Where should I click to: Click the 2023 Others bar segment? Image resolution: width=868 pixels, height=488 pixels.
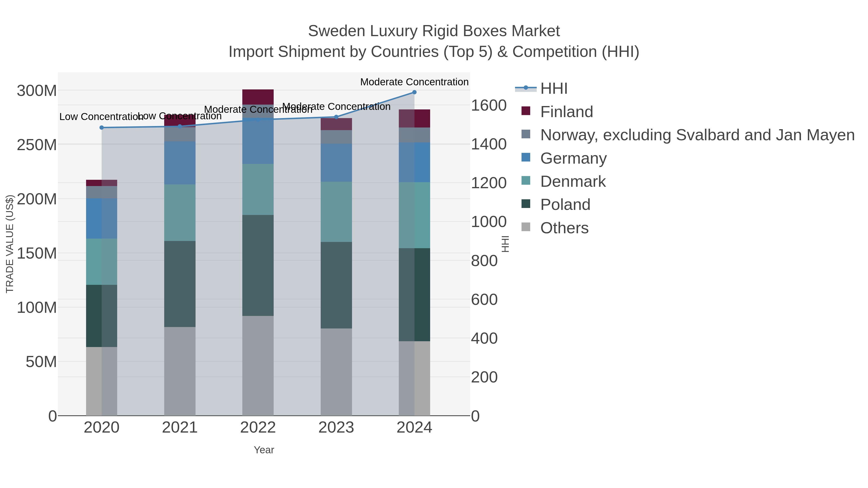point(336,372)
